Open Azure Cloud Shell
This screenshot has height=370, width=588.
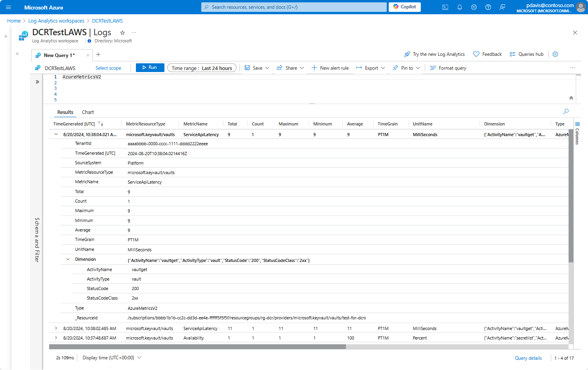pyautogui.click(x=445, y=7)
